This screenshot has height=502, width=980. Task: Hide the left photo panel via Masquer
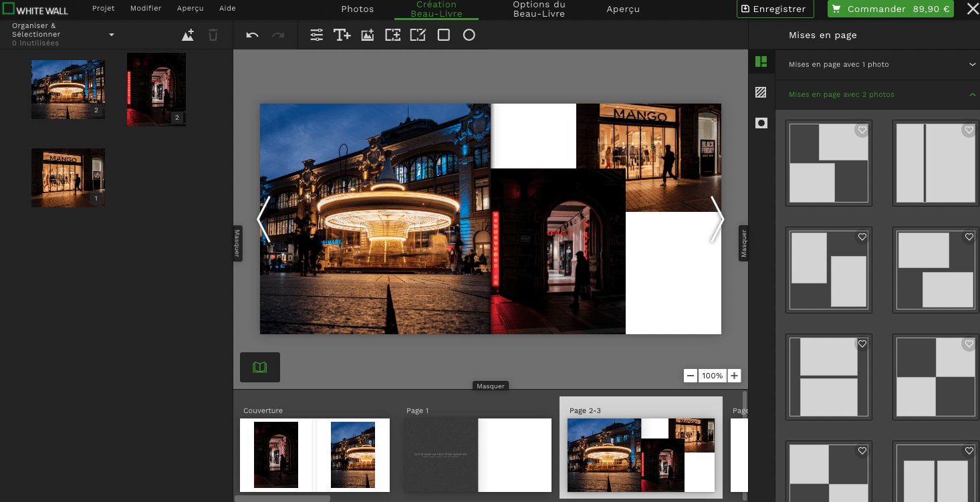tap(237, 243)
